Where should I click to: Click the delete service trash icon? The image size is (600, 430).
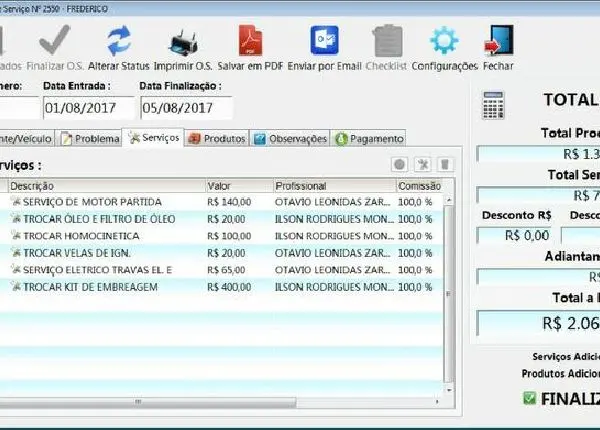(445, 165)
